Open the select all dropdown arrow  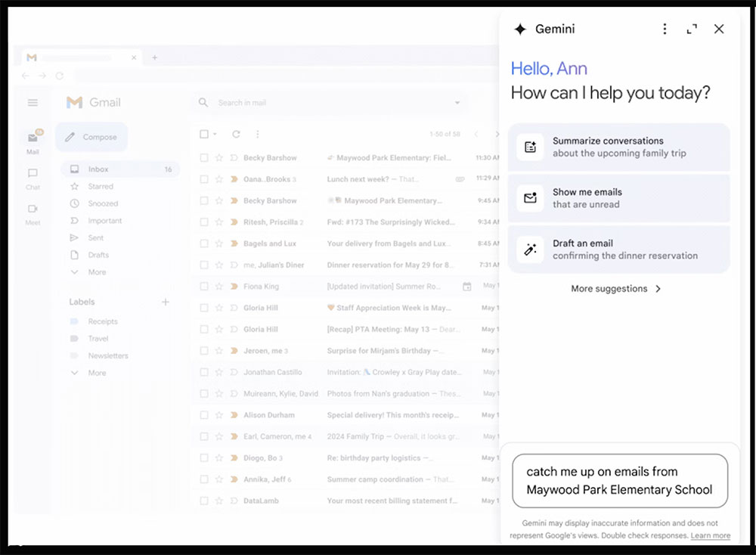pyautogui.click(x=215, y=134)
